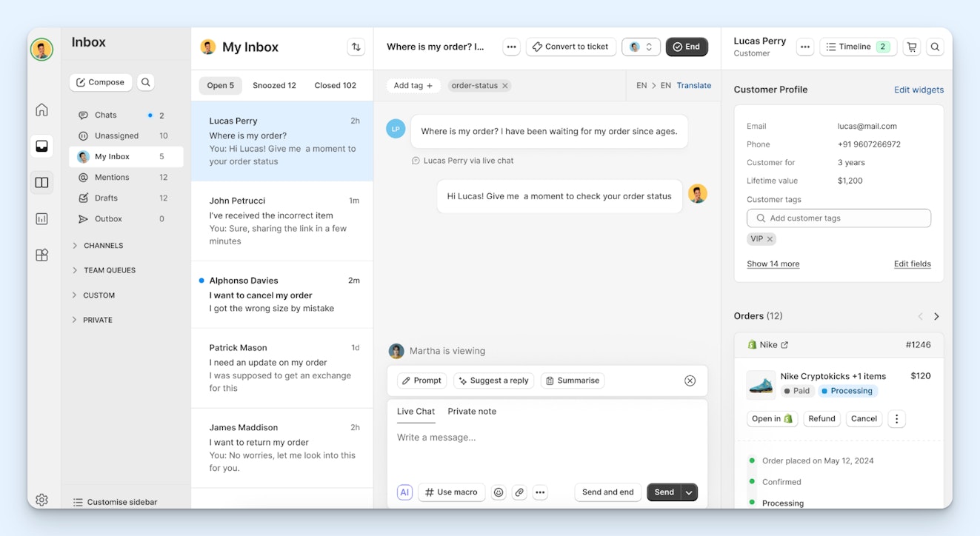The width and height of the screenshot is (980, 536).
Task: Insert emoji using the smiley icon
Action: (499, 492)
